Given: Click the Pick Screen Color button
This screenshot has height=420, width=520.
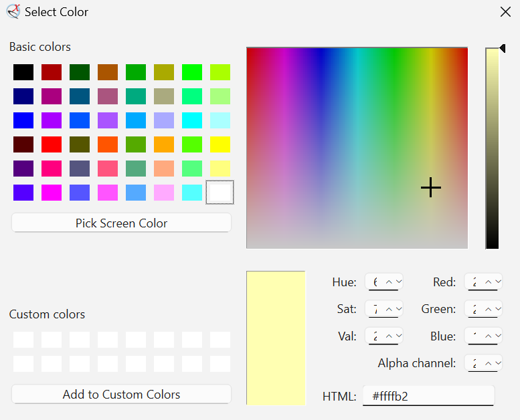Looking at the screenshot, I should (x=121, y=223).
